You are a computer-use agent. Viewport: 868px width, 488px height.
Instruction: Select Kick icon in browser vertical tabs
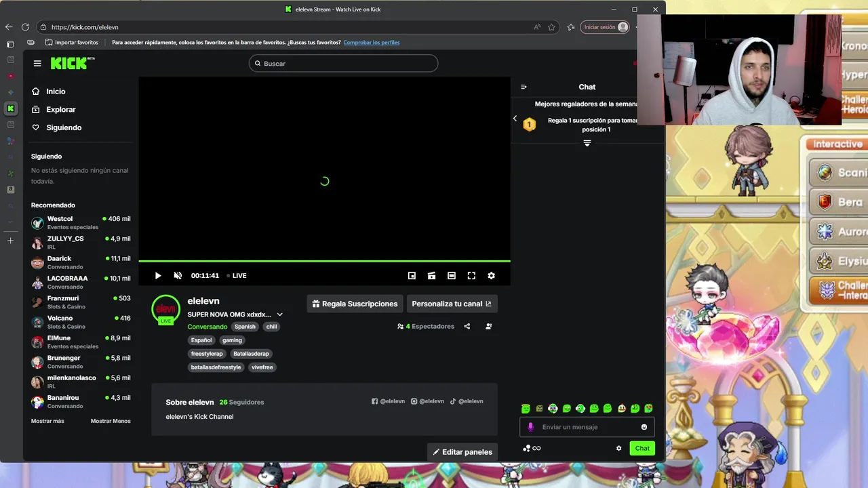click(10, 108)
